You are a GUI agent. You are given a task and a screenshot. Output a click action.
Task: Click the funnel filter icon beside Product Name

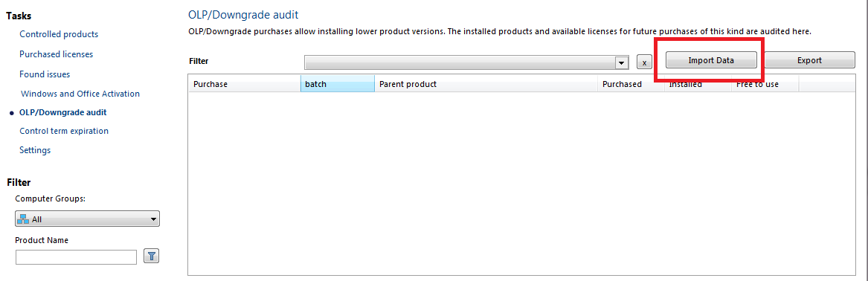151,256
